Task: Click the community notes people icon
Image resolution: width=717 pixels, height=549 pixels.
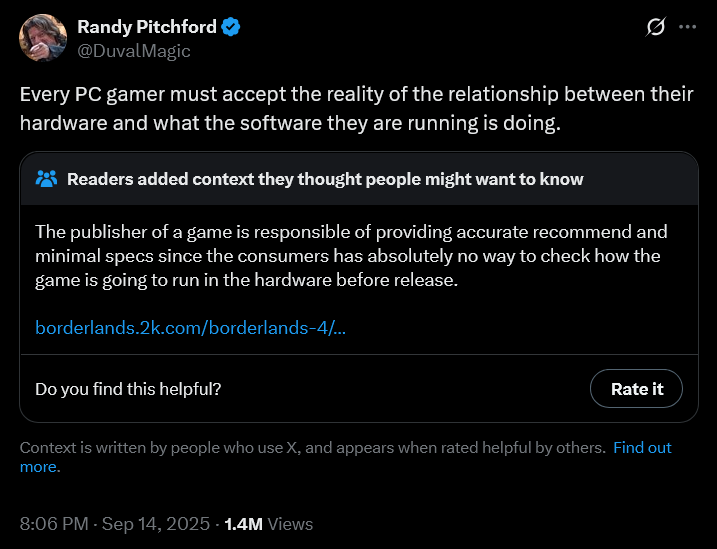Action: (x=46, y=179)
